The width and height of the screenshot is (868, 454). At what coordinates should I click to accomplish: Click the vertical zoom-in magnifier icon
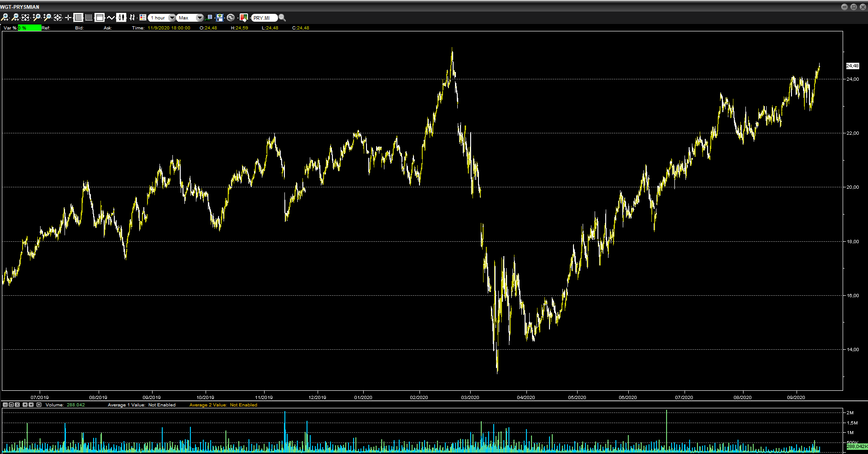[x=36, y=18]
